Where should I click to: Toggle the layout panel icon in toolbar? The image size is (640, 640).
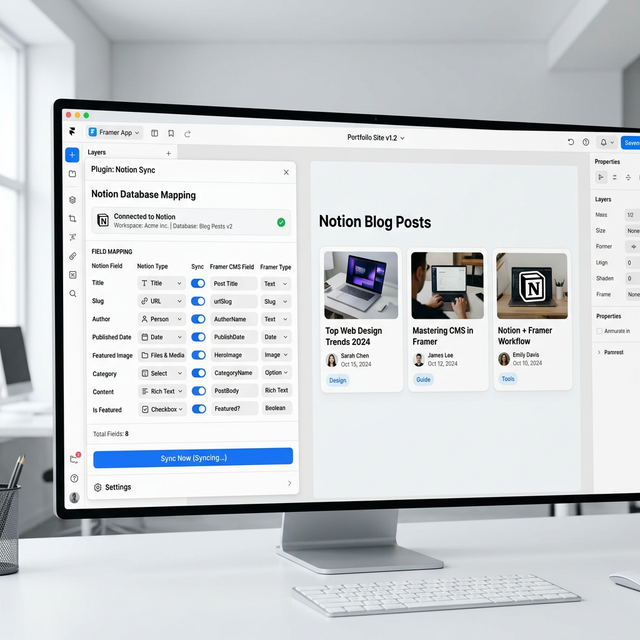pyautogui.click(x=155, y=133)
